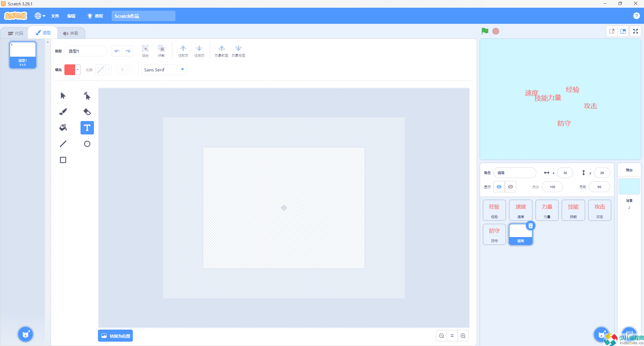Click the red stop button
644x346 pixels.
coord(496,31)
